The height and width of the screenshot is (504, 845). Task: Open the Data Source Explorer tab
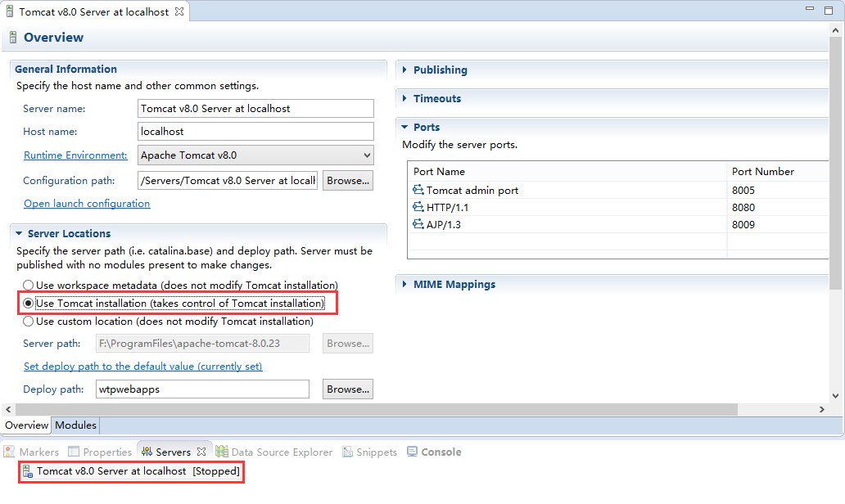click(273, 452)
